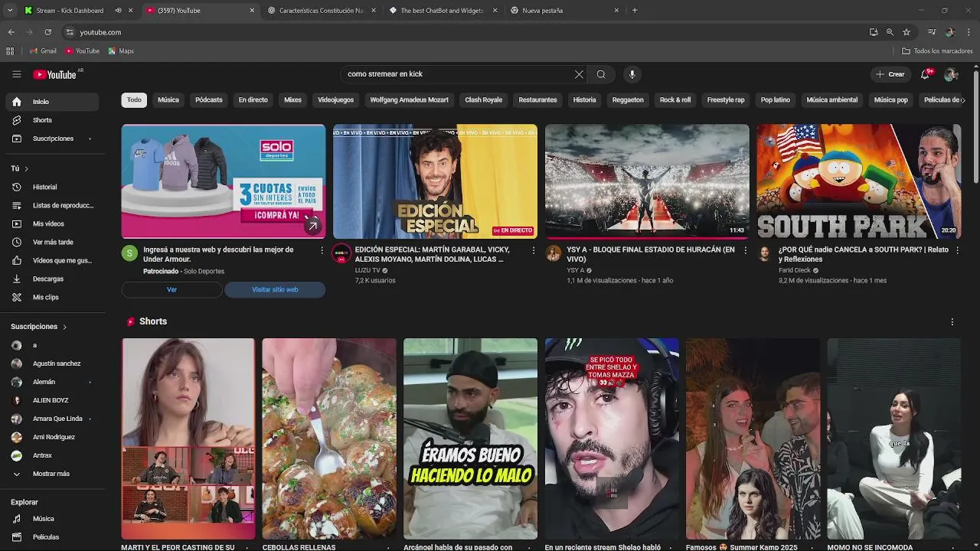
Task: Open Gmail bookmark
Action: point(43,51)
